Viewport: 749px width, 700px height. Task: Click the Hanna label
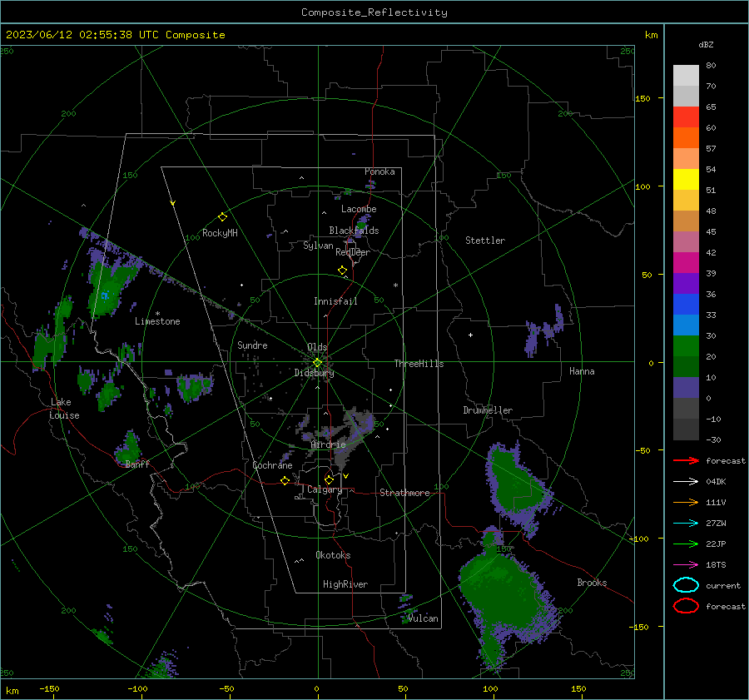[x=582, y=371]
